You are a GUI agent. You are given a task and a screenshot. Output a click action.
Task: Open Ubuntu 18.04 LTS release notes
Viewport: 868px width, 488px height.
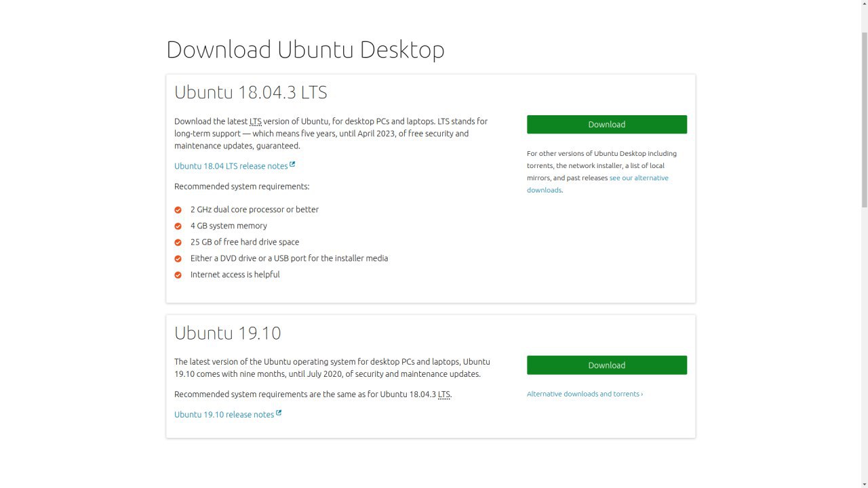(x=231, y=166)
